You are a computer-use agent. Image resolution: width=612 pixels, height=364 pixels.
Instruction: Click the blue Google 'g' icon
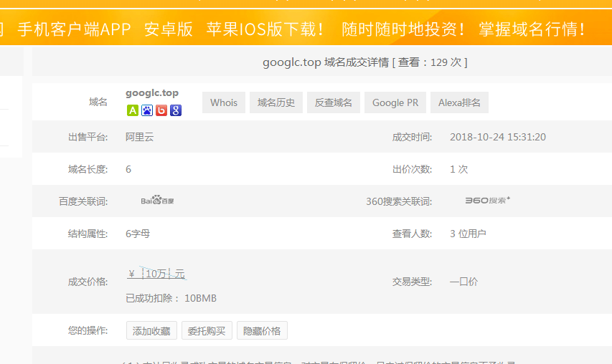[176, 110]
